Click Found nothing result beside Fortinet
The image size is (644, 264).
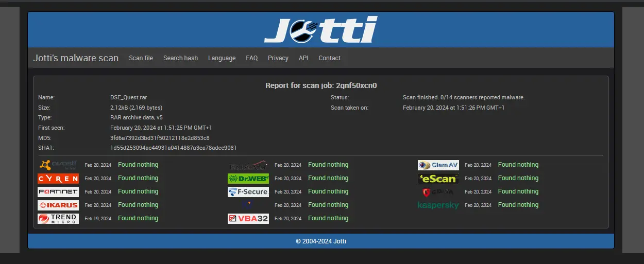click(138, 191)
